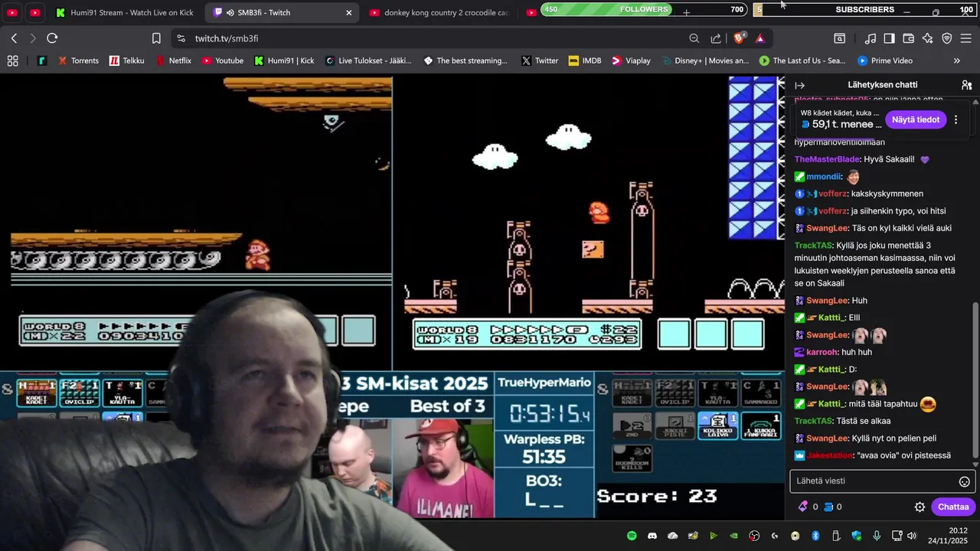The width and height of the screenshot is (980, 551).
Task: Select the first pinned YouTube tab
Action: (x=12, y=12)
